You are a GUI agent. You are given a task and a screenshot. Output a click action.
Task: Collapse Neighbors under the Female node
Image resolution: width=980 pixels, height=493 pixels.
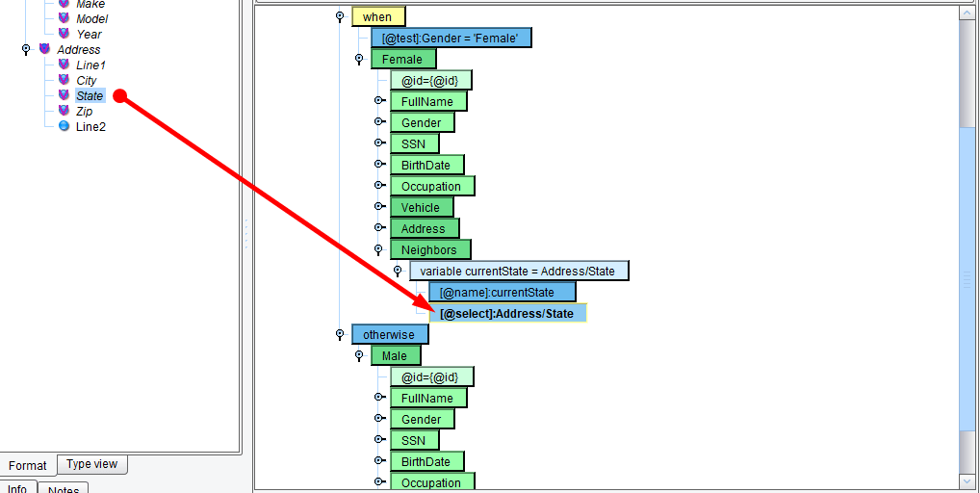[x=378, y=249]
